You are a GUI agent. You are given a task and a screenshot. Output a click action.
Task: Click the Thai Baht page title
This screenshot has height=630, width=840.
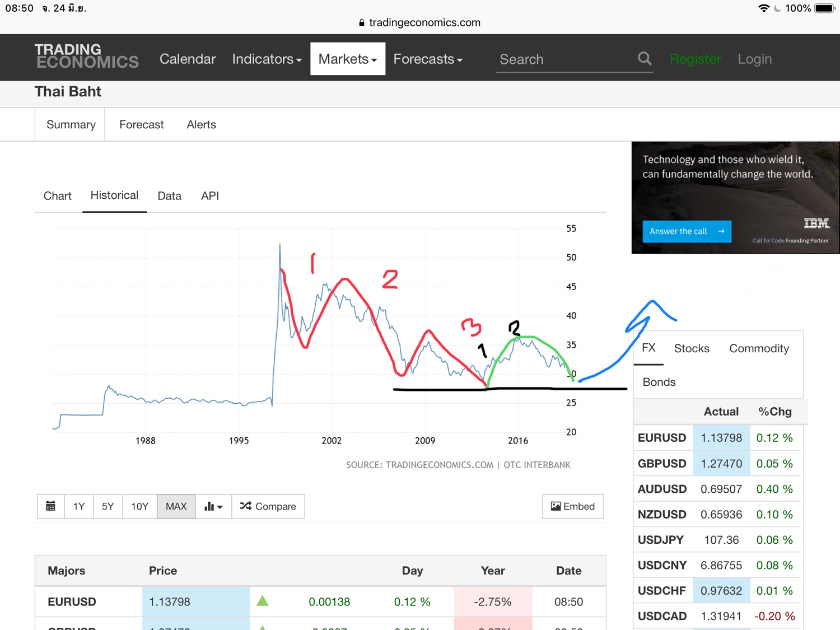coord(68,91)
